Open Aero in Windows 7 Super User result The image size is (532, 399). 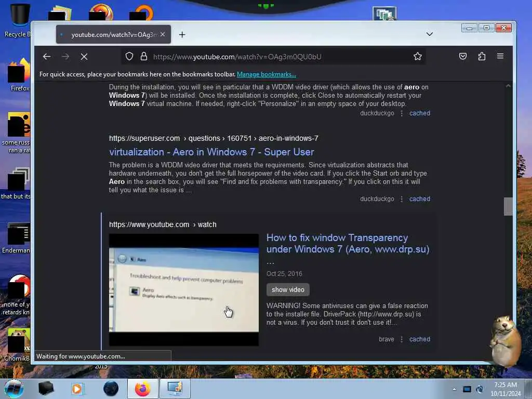pos(211,152)
